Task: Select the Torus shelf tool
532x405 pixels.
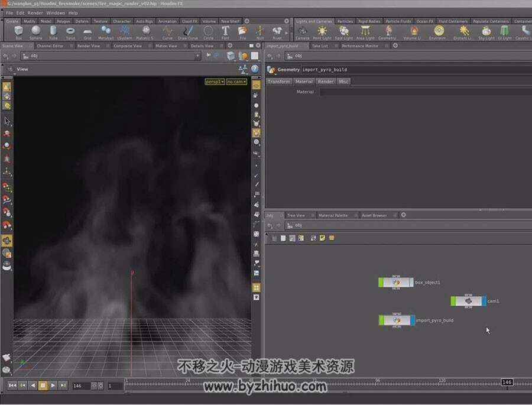Action: click(70, 33)
